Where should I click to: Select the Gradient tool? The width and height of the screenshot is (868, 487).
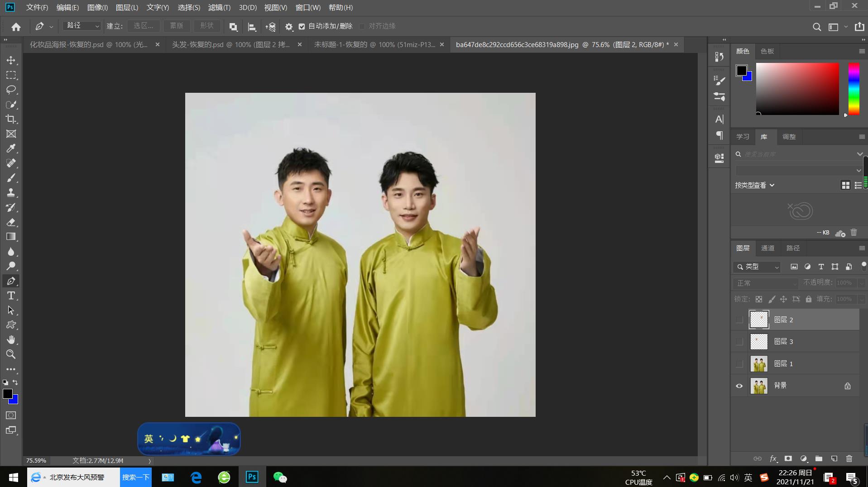tap(11, 237)
